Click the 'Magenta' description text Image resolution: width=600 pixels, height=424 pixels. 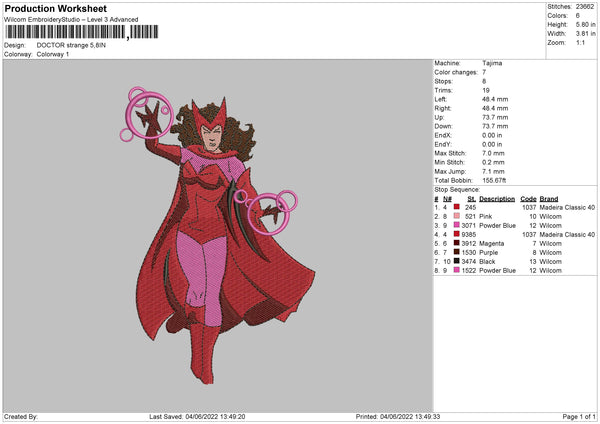(491, 243)
